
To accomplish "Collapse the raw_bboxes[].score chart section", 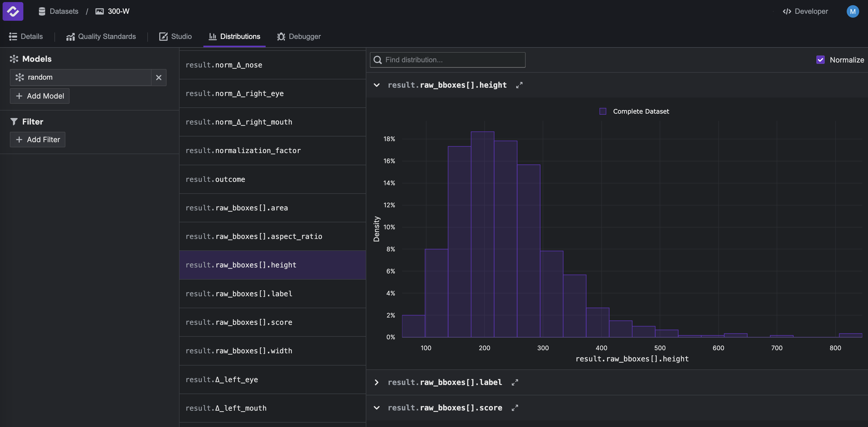I will pos(377,408).
